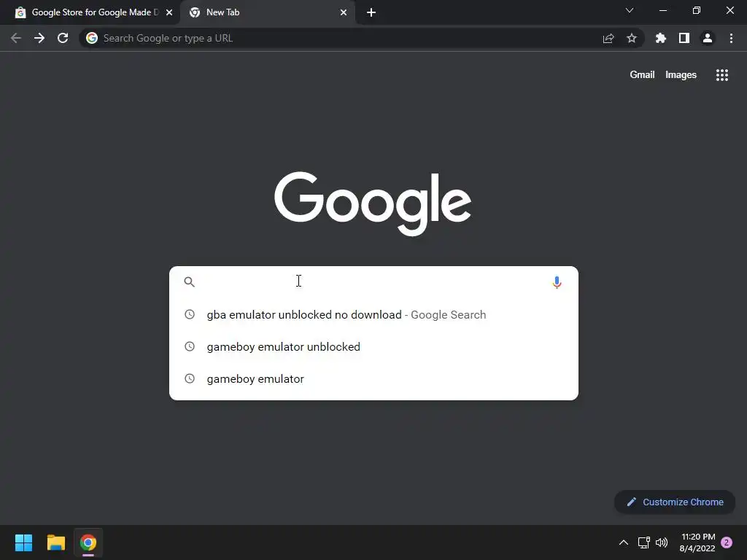Image resolution: width=747 pixels, height=560 pixels.
Task: Restore down the Chrome window
Action: (697, 10)
